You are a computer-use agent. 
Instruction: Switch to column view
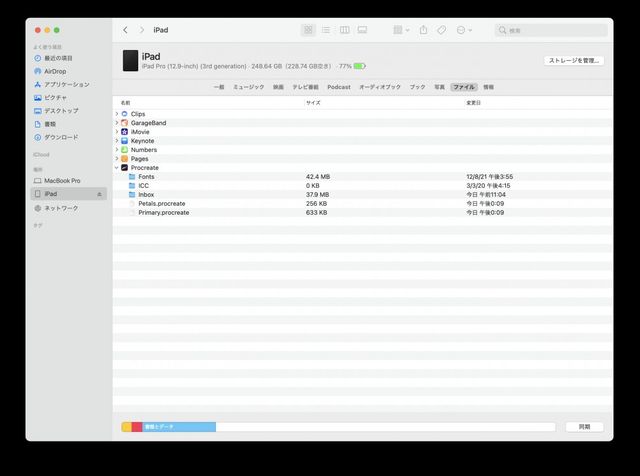click(x=344, y=30)
